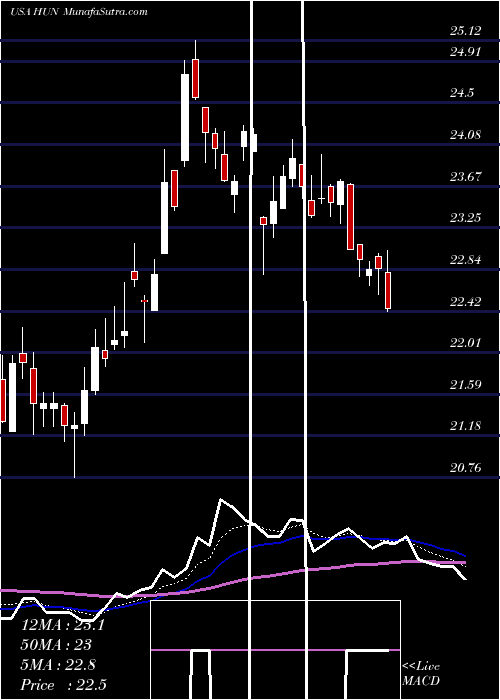
Task: Click the 24.08 price axis label
Action: pos(465,134)
